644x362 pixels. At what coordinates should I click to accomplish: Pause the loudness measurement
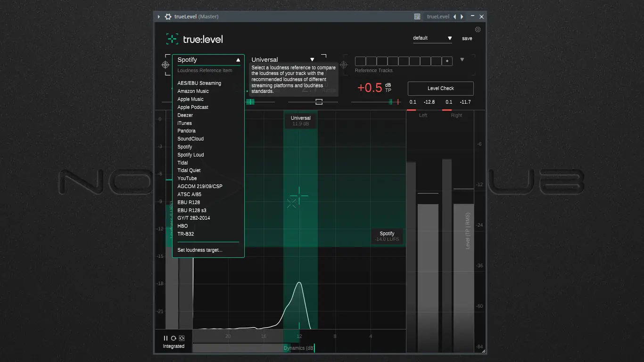pyautogui.click(x=165, y=338)
